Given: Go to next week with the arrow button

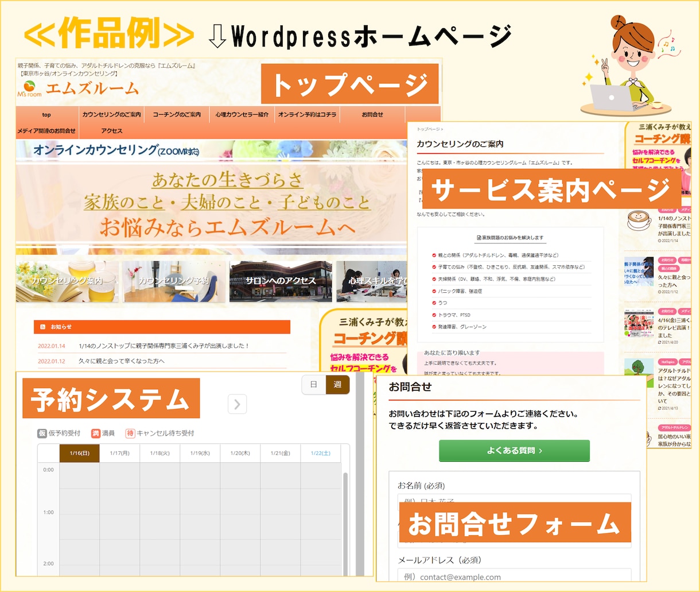Looking at the screenshot, I should tap(237, 404).
